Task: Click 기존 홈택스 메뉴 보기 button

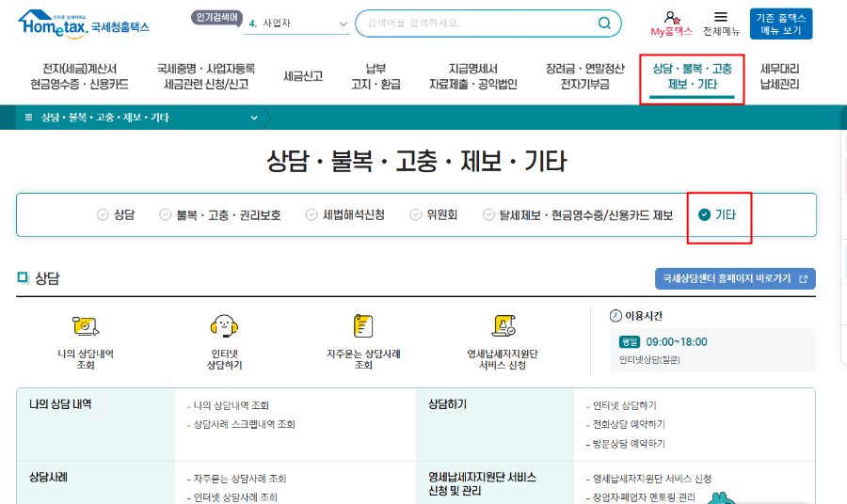Action: point(781,24)
